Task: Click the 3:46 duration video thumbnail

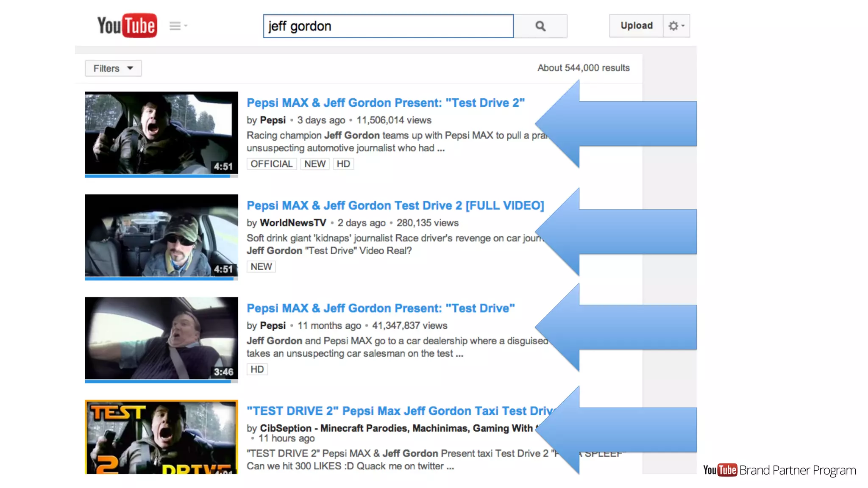Action: pos(161,338)
